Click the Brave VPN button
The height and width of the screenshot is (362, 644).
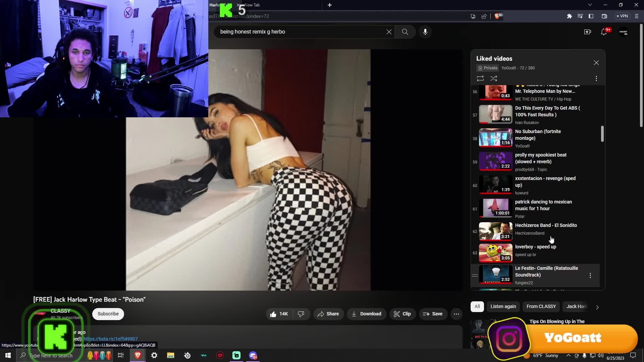622,16
